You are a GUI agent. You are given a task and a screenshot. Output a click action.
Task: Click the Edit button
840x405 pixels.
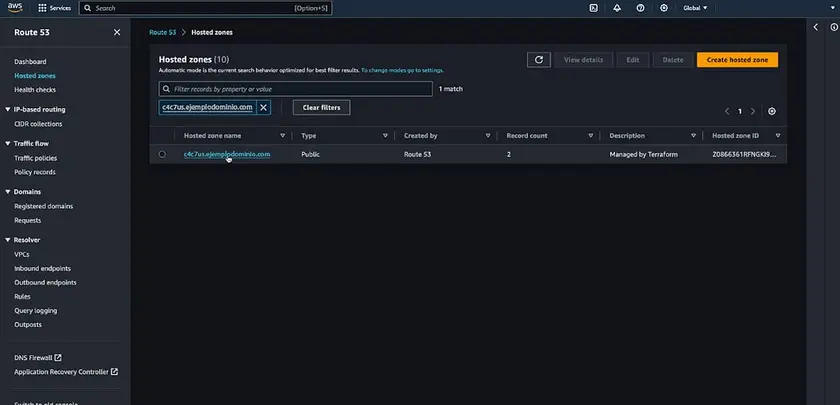[633, 60]
